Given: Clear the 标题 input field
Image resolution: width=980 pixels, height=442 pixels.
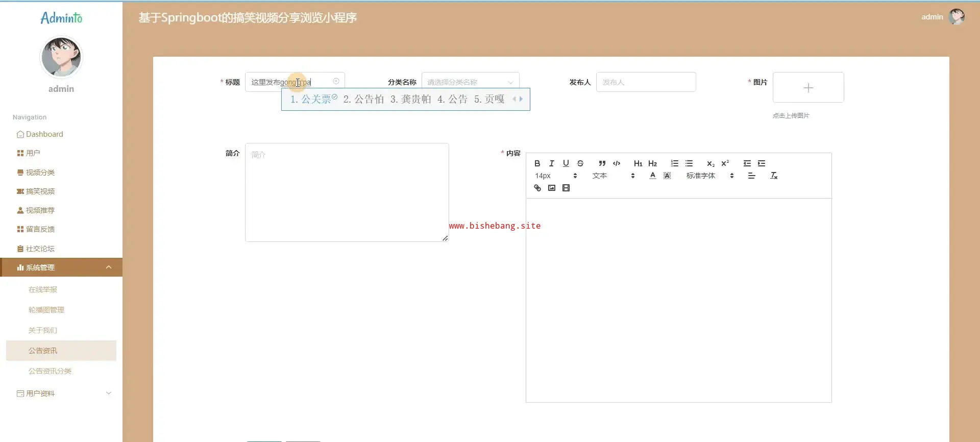Looking at the screenshot, I should 336,81.
